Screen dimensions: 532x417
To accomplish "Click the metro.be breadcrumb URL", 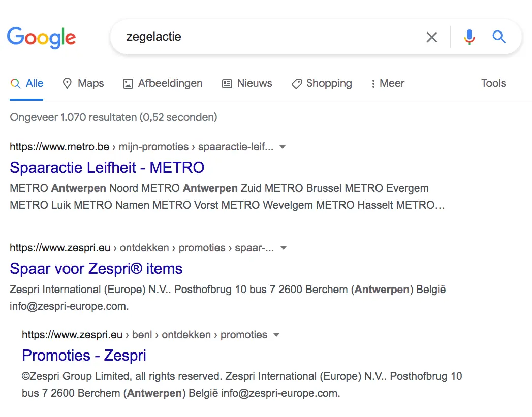I will tap(59, 146).
